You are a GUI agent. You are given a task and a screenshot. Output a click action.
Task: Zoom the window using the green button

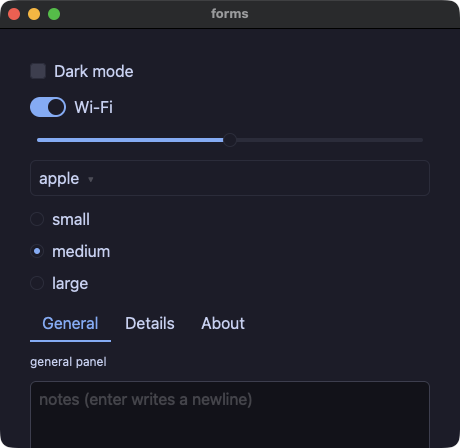(54, 14)
